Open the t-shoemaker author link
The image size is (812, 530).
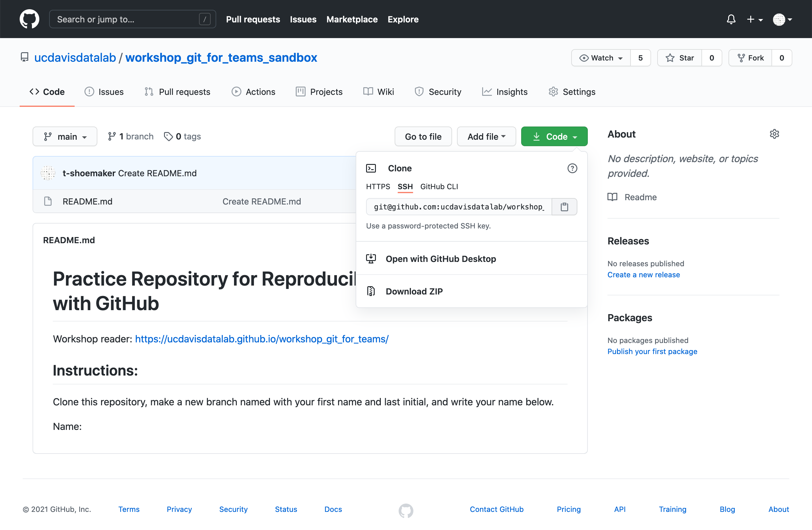click(89, 173)
